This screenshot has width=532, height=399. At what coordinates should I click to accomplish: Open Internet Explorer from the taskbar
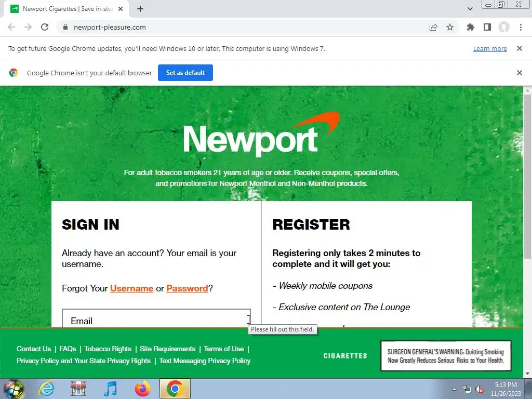click(x=46, y=389)
